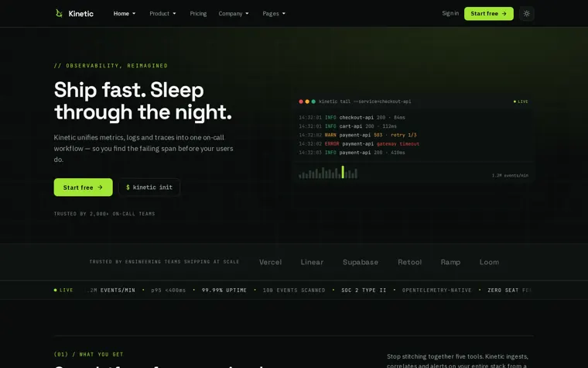Click the Retool logo text
Viewport: 588px width, 368px height.
click(x=409, y=262)
